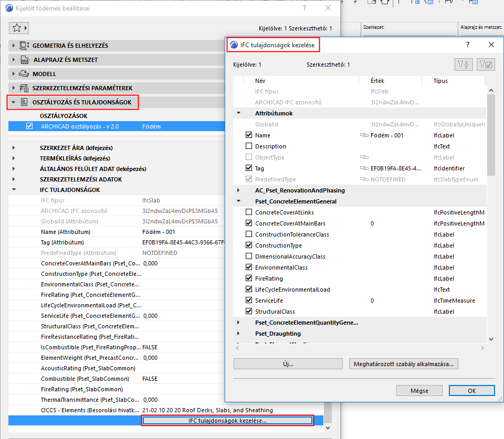Select the ServiceLife value 0 cell
The image size is (504, 439).
[372, 301]
